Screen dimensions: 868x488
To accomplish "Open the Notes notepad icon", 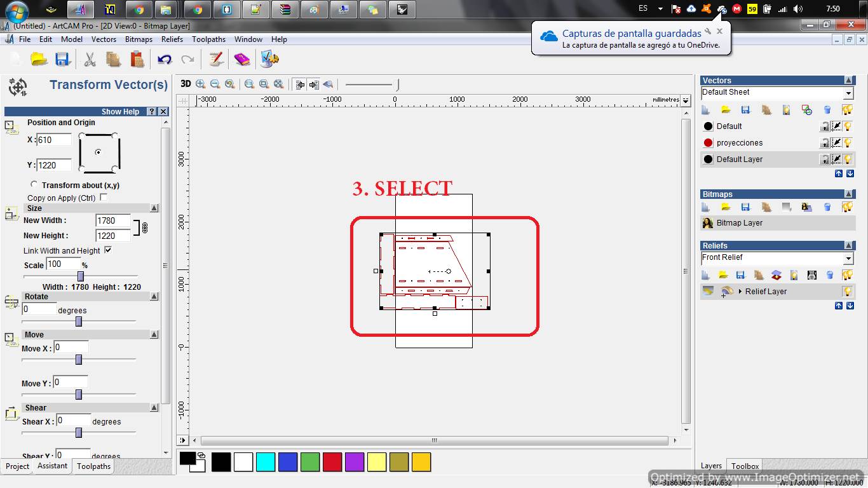I will tap(216, 59).
